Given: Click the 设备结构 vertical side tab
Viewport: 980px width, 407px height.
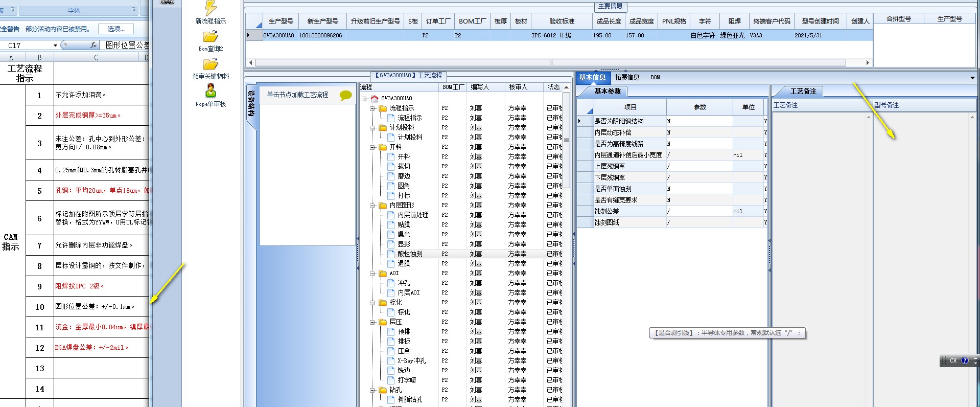Looking at the screenshot, I should pos(251,103).
